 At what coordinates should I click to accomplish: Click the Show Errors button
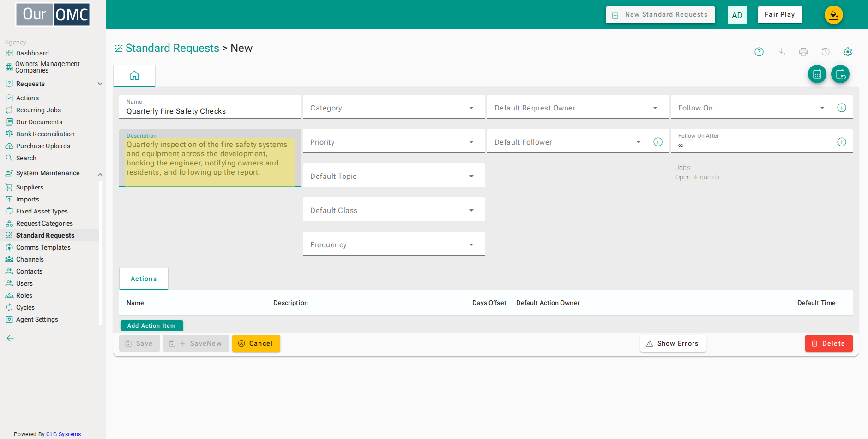tap(673, 343)
